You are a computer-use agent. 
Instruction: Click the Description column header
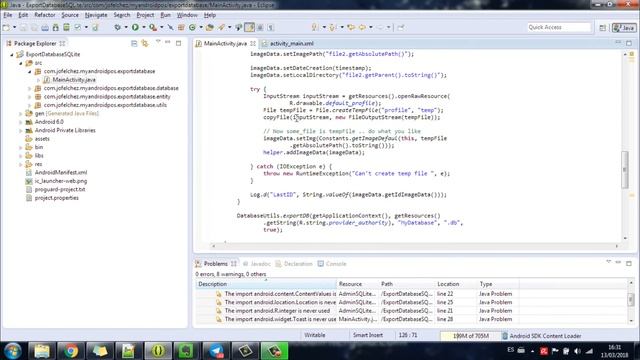266,284
